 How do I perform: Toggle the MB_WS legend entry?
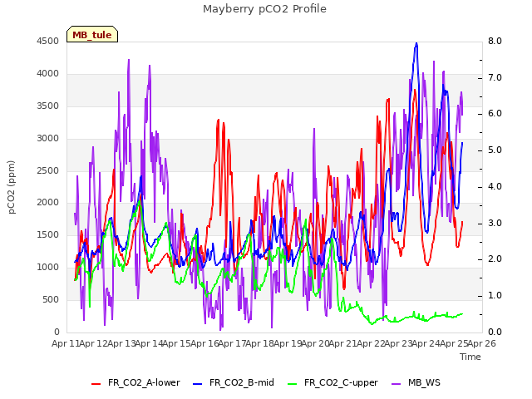click(416, 382)
